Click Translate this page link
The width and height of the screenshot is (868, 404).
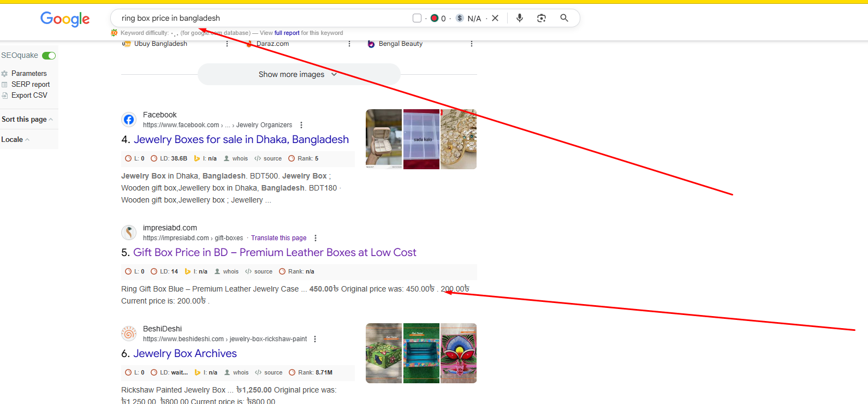tap(278, 238)
